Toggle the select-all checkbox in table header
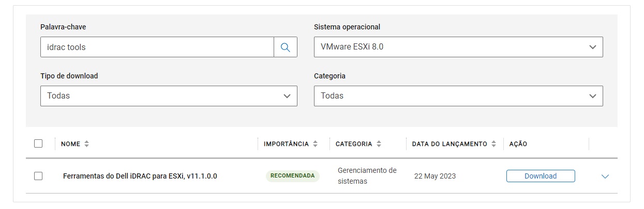The image size is (644, 209). pos(38,143)
